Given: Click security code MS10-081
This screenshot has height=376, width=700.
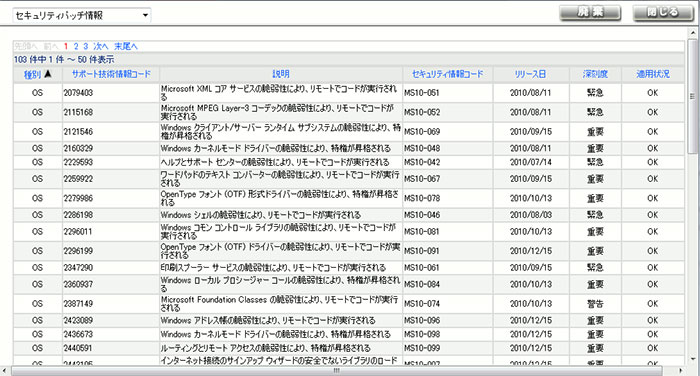Looking at the screenshot, I should 422,232.
